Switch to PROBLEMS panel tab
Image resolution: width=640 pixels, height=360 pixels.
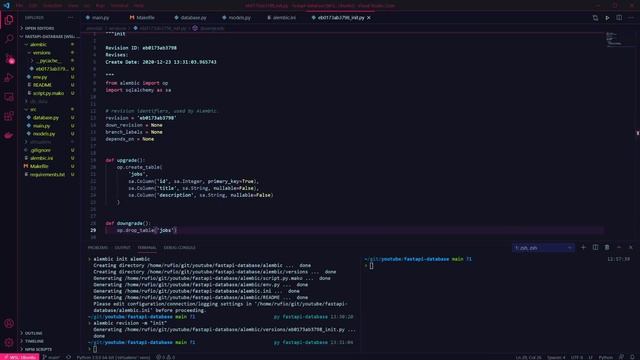click(x=98, y=248)
